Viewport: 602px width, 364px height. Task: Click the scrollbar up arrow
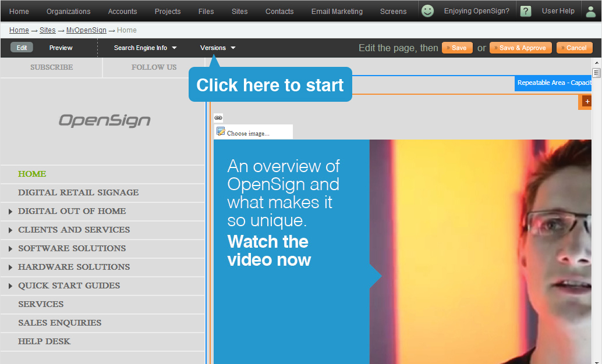(596, 63)
